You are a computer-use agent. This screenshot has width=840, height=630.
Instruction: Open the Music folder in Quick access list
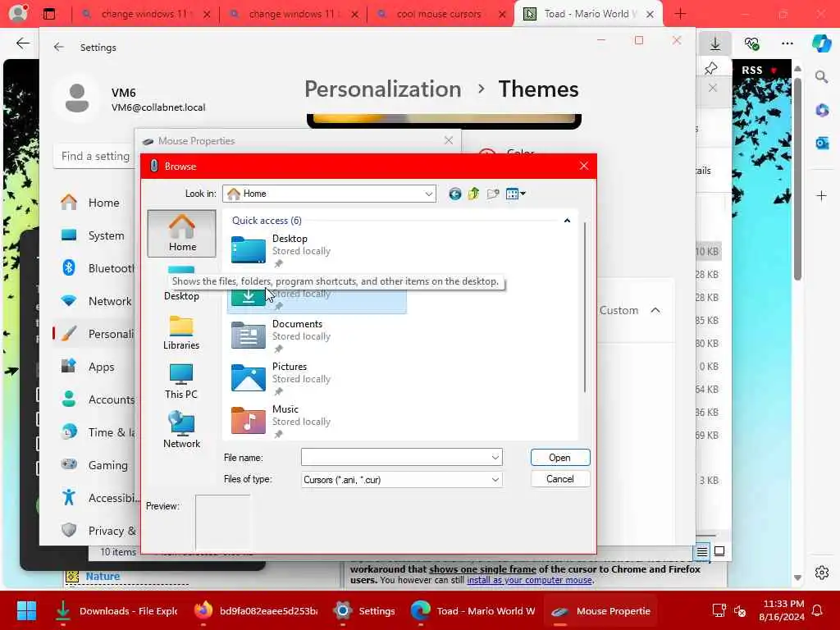(316, 421)
